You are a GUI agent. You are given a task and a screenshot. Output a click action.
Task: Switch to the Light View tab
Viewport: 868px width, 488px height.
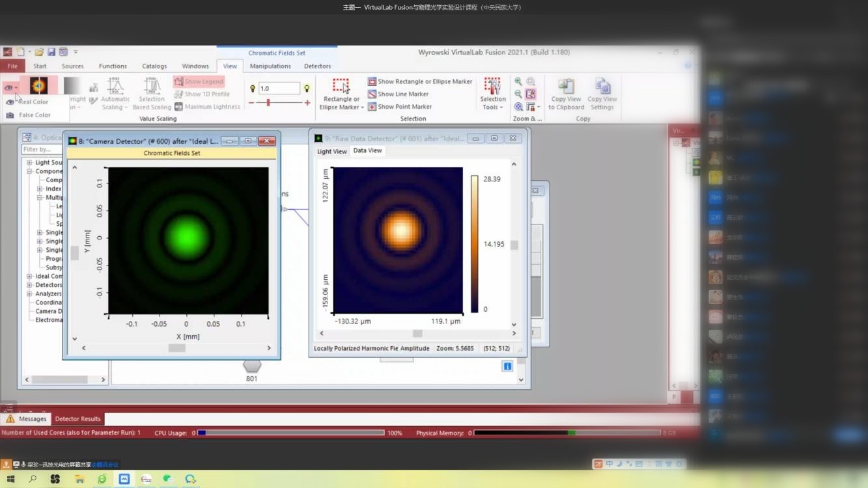[331, 152]
